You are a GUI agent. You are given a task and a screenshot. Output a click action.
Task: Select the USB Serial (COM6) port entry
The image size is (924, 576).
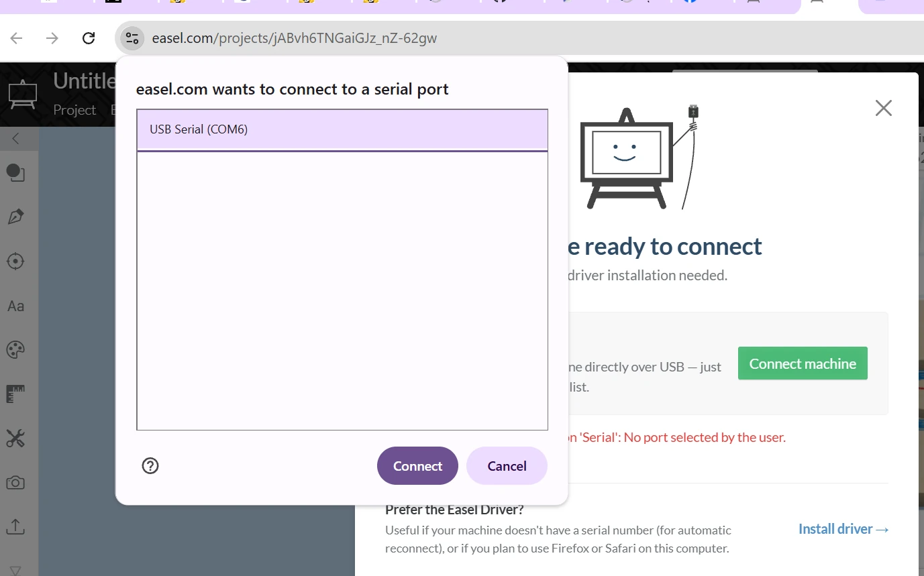pyautogui.click(x=342, y=129)
